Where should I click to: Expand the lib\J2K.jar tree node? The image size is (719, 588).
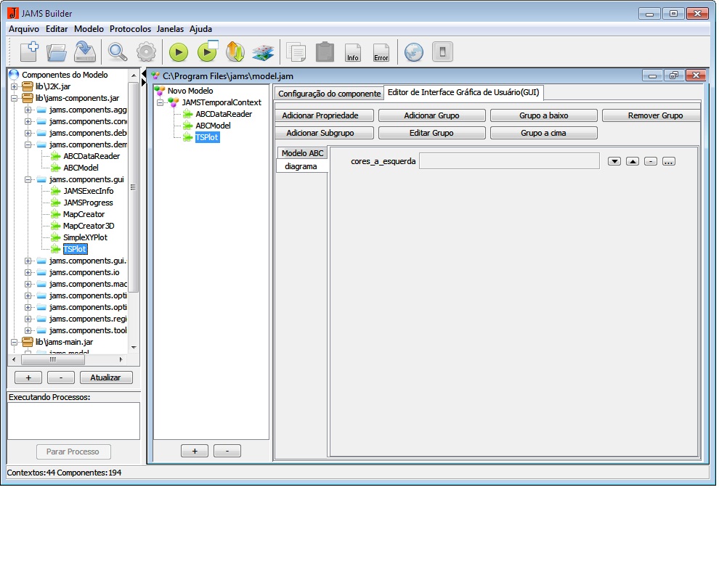tap(15, 86)
